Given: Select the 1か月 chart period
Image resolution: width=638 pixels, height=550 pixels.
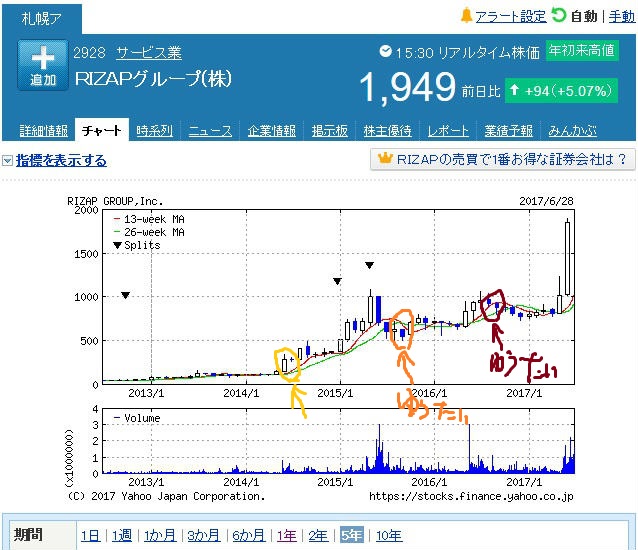Looking at the screenshot, I should point(158,535).
